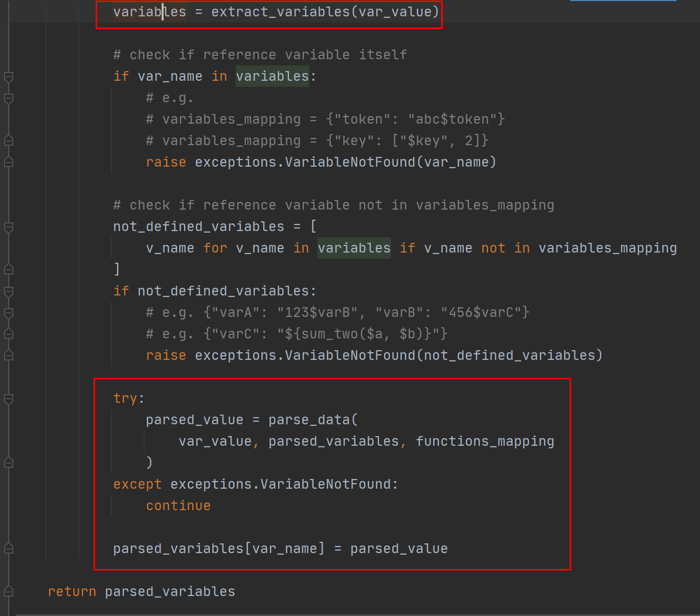Click highlighted 'variables' after 'in' in if statement
The image size is (700, 616).
click(x=273, y=76)
